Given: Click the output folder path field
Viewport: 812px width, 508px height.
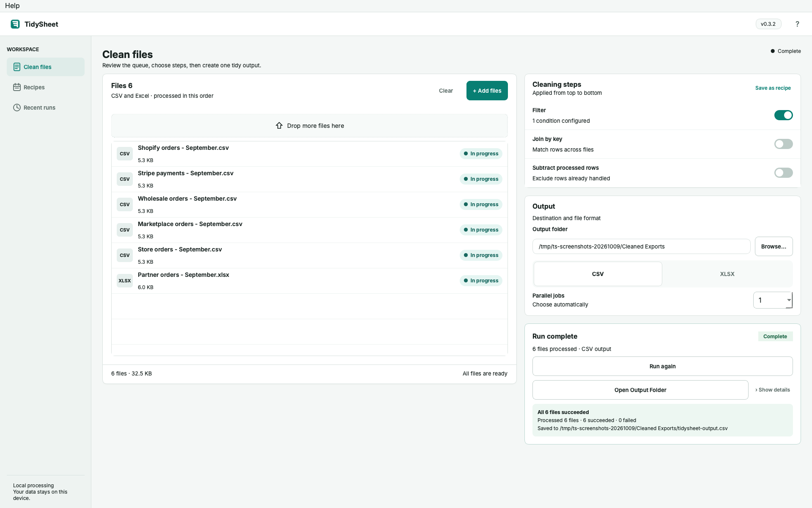Looking at the screenshot, I should click(x=641, y=246).
